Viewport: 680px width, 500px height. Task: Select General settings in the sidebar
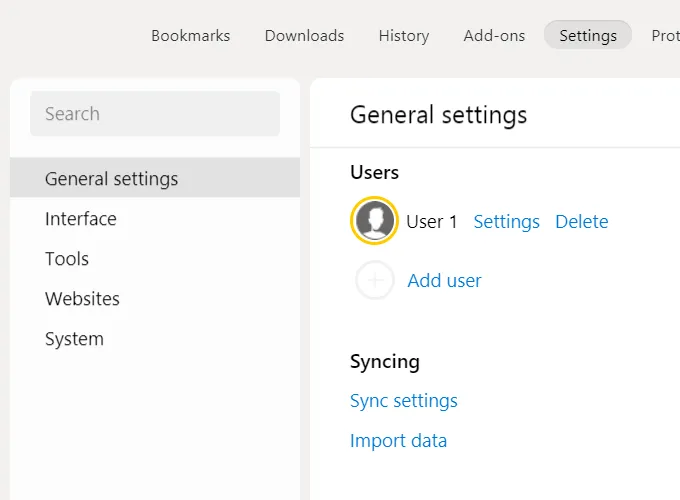111,179
